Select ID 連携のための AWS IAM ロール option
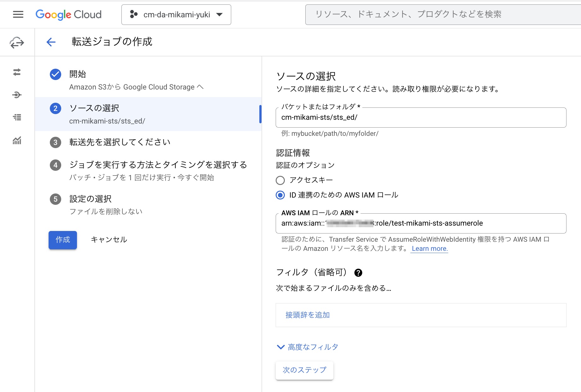This screenshot has height=392, width=581. (x=280, y=195)
